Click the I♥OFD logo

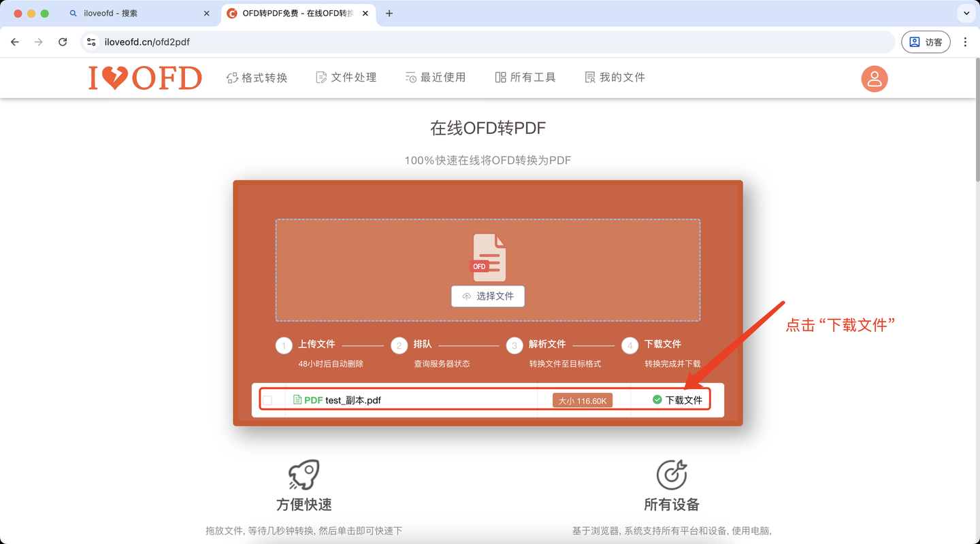[144, 77]
